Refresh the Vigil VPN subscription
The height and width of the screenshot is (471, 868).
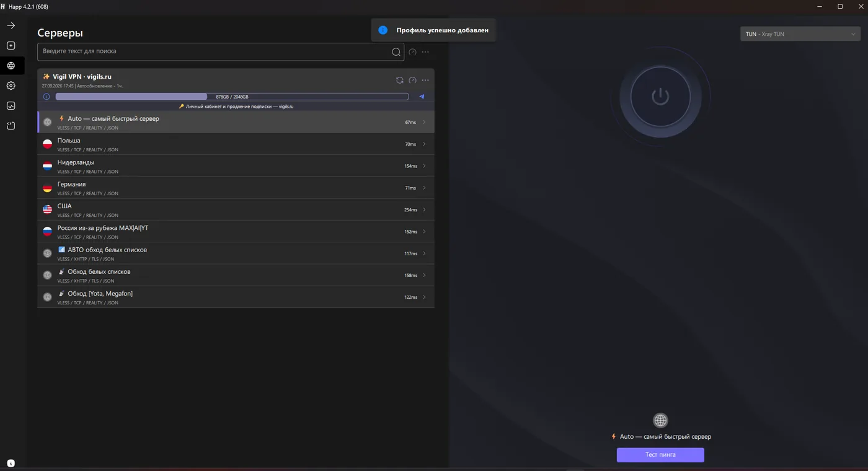pos(399,80)
